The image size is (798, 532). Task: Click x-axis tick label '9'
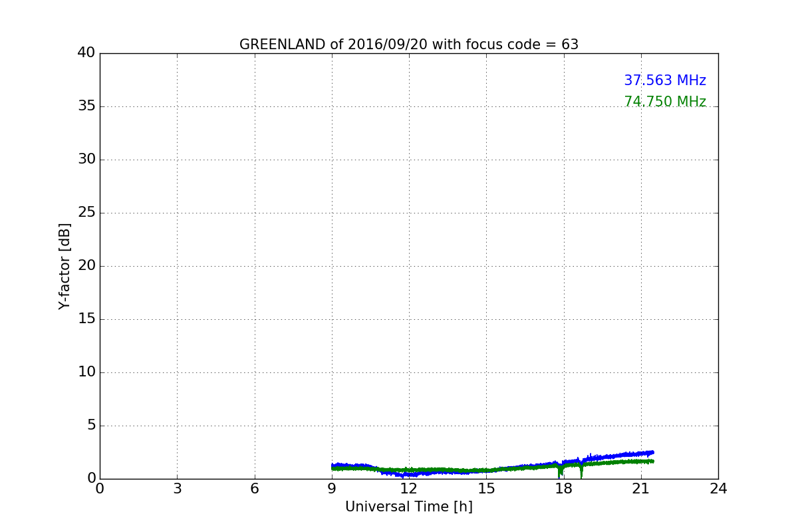click(332, 489)
